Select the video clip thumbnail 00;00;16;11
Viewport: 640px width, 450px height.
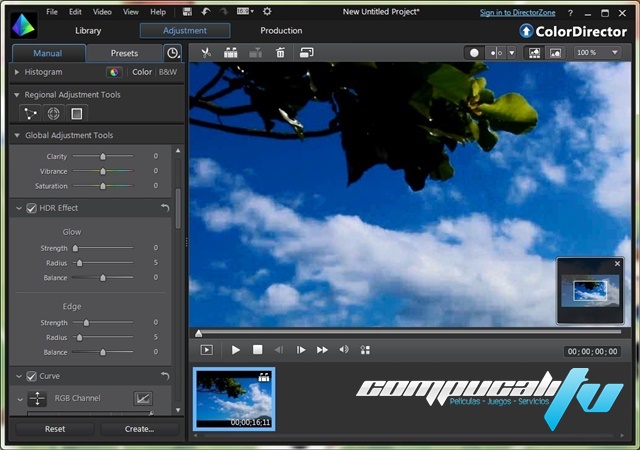point(234,399)
